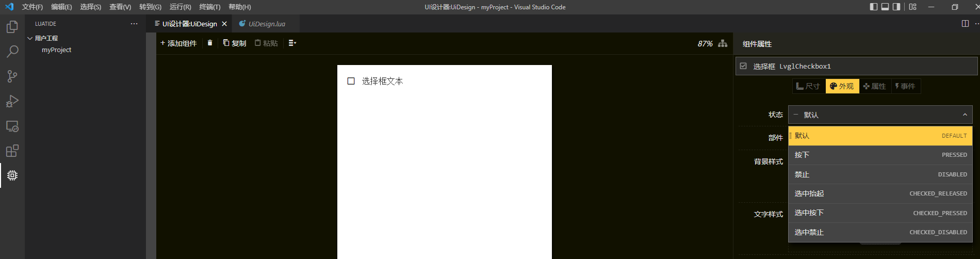Image resolution: width=980 pixels, height=259 pixels.
Task: Open the alignment options dropdown icon
Action: (x=292, y=43)
